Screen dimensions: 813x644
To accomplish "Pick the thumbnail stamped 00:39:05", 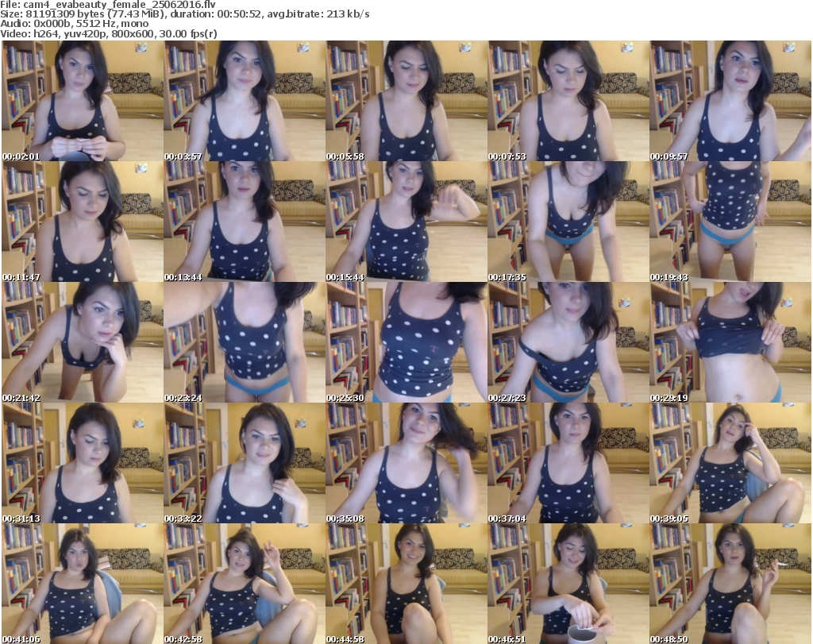I will [x=730, y=463].
